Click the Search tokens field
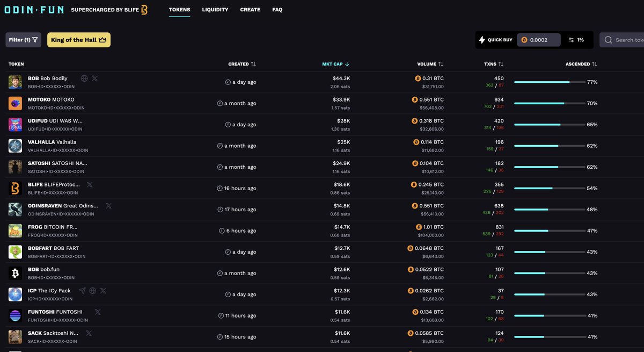Viewport: 644px width, 352px height. pos(621,40)
